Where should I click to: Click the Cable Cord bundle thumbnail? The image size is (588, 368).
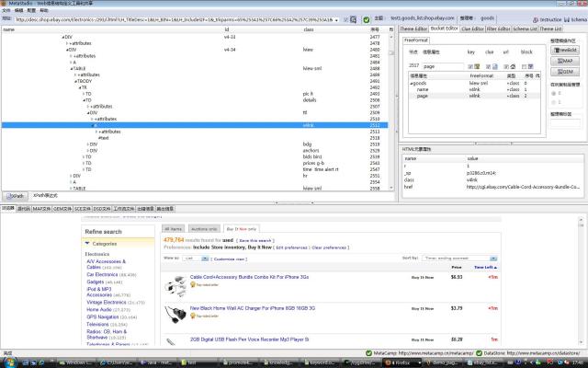175,285
